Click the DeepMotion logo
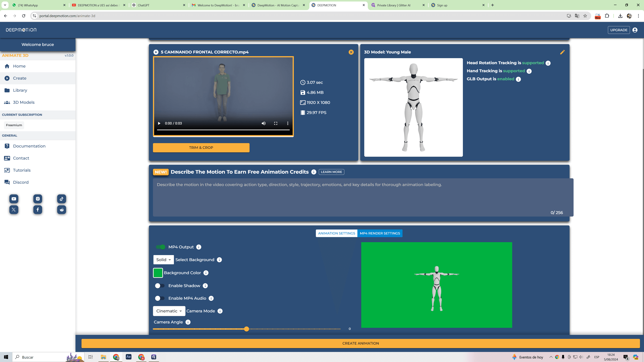 click(21, 30)
